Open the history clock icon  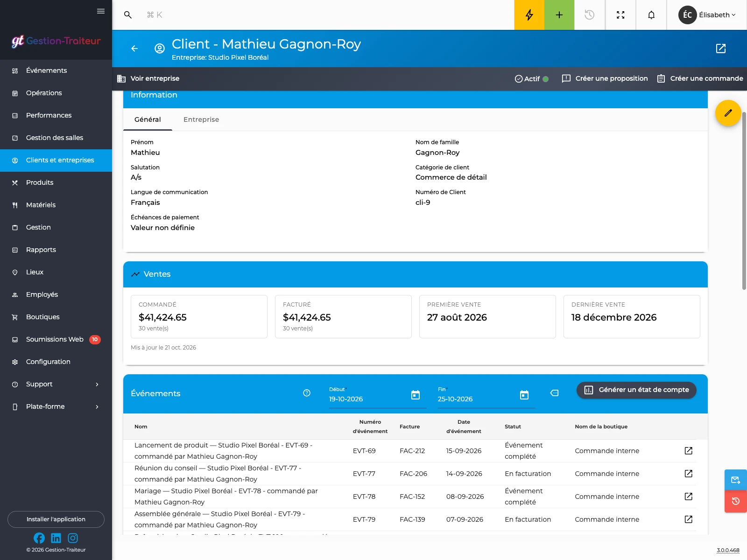[x=590, y=15]
